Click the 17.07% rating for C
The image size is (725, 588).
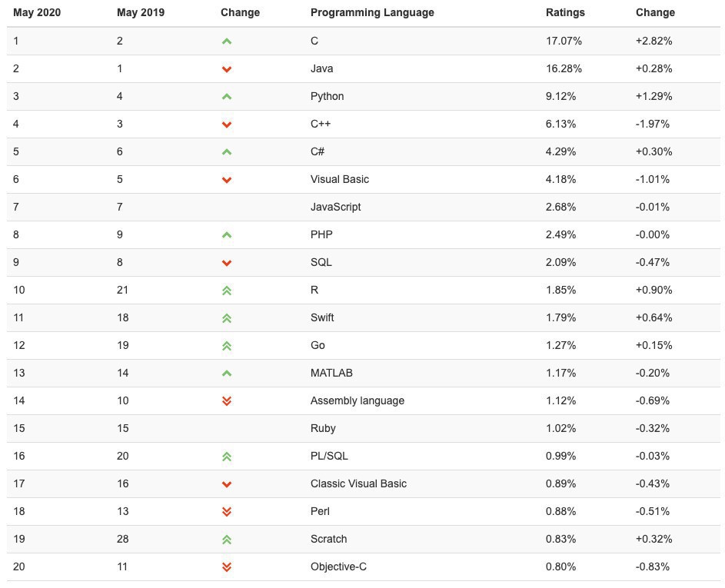[564, 41]
